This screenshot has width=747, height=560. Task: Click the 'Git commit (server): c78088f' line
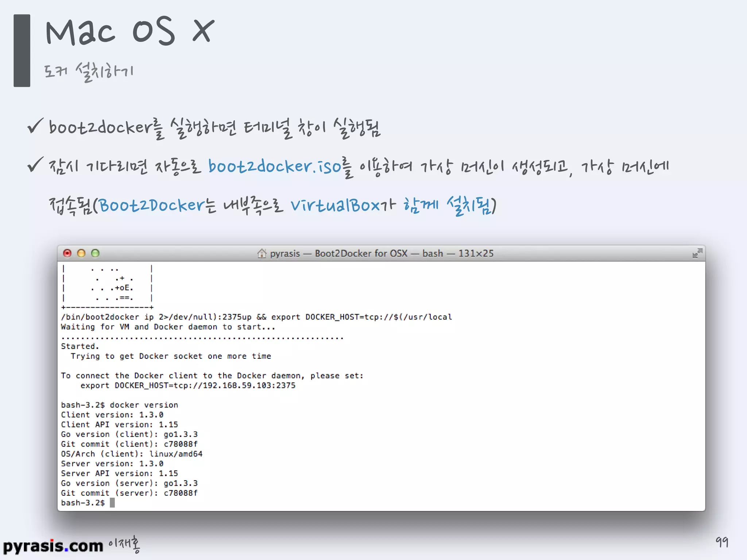pos(129,493)
